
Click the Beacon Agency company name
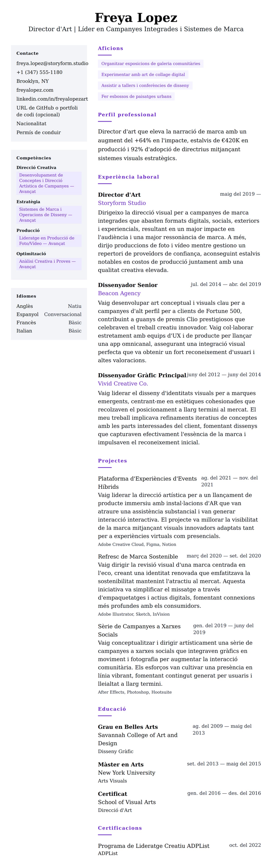click(x=119, y=293)
